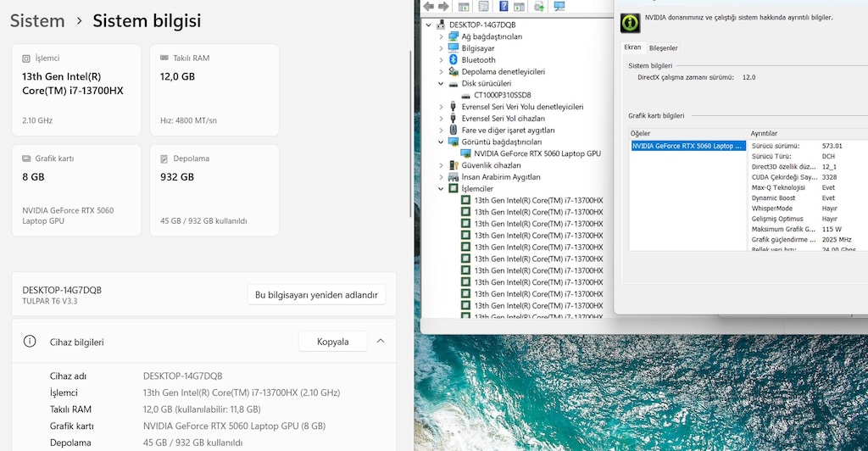Open the Takılı RAM 12,0 GB card

(214, 90)
